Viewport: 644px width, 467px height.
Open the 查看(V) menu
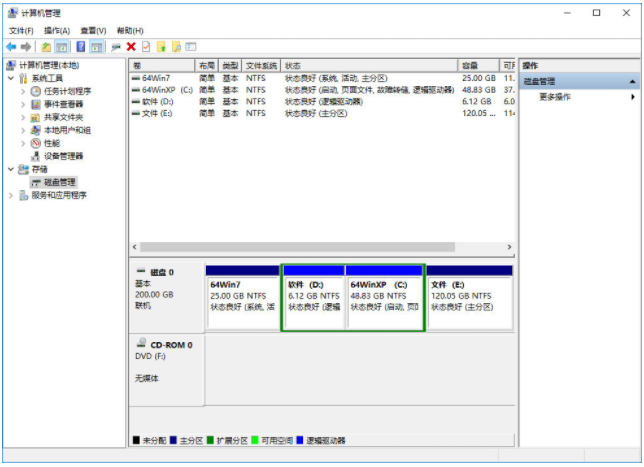click(94, 31)
